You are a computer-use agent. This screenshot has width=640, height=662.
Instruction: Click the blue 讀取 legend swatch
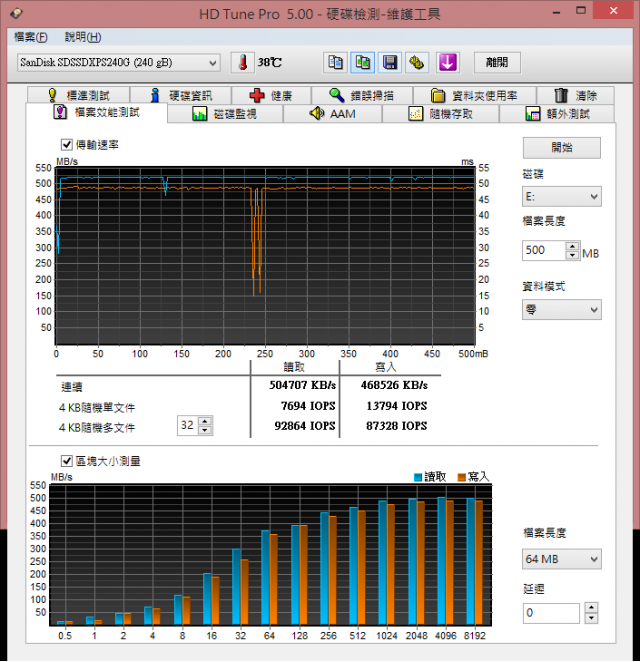point(418,477)
